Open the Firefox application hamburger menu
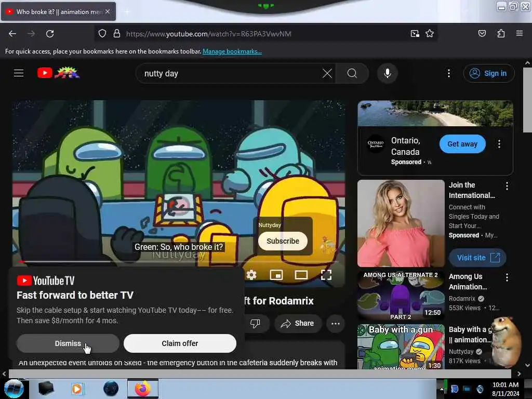The width and height of the screenshot is (532, 399). 520,33
